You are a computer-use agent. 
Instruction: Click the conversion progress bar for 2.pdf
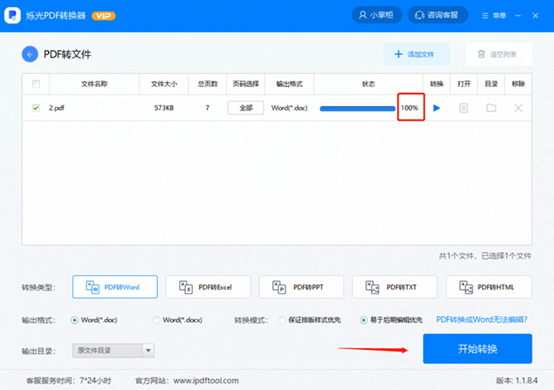(358, 108)
